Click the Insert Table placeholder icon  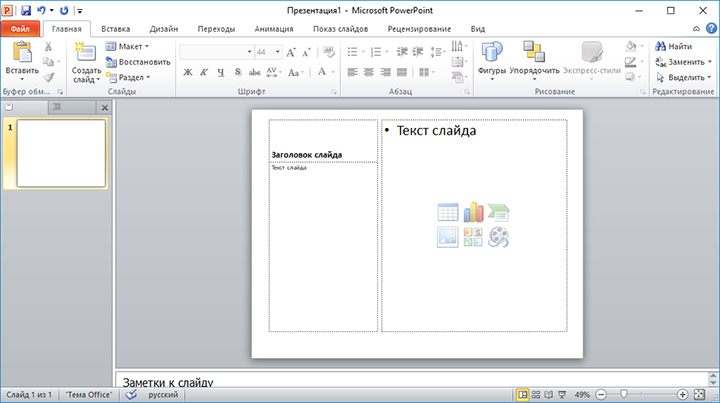point(448,212)
